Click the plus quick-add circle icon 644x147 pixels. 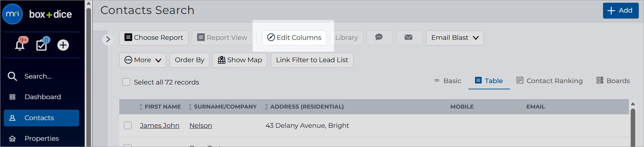(x=63, y=45)
